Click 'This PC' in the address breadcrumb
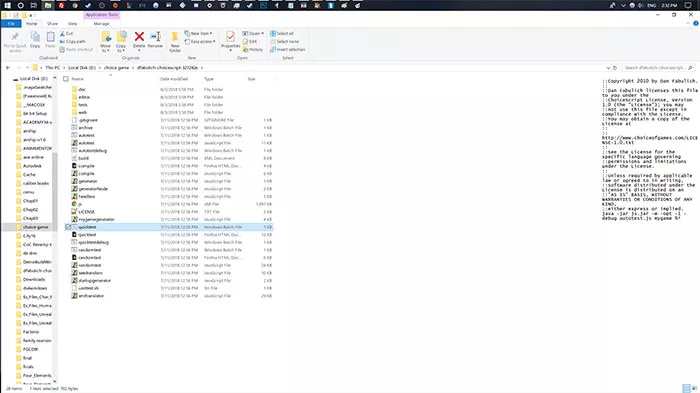The image size is (700, 393). click(x=52, y=68)
